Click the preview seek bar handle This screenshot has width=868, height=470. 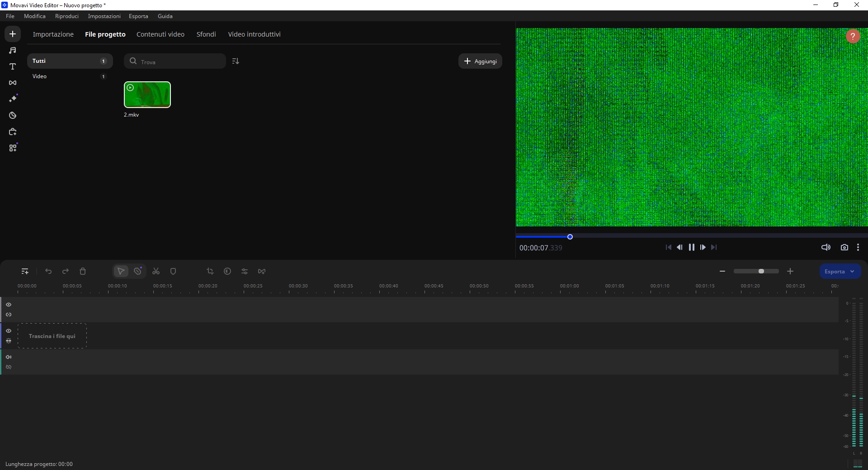click(x=570, y=237)
